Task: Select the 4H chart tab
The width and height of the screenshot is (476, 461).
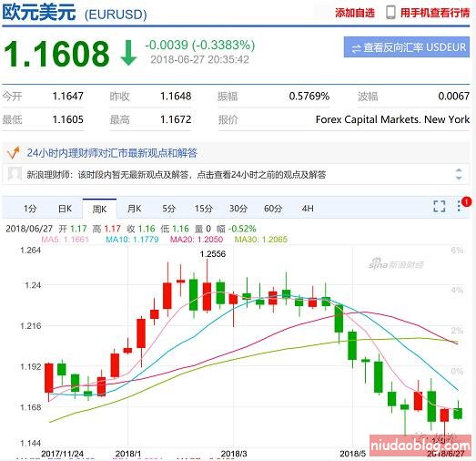Action: click(308, 209)
